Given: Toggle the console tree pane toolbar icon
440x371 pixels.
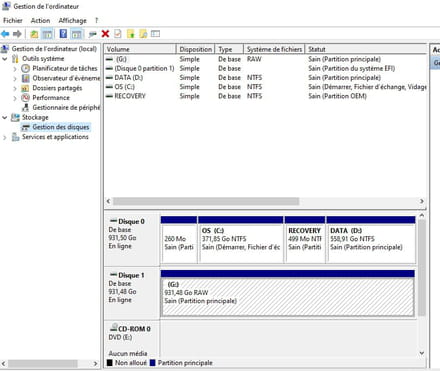Looking at the screenshot, I should (x=47, y=34).
